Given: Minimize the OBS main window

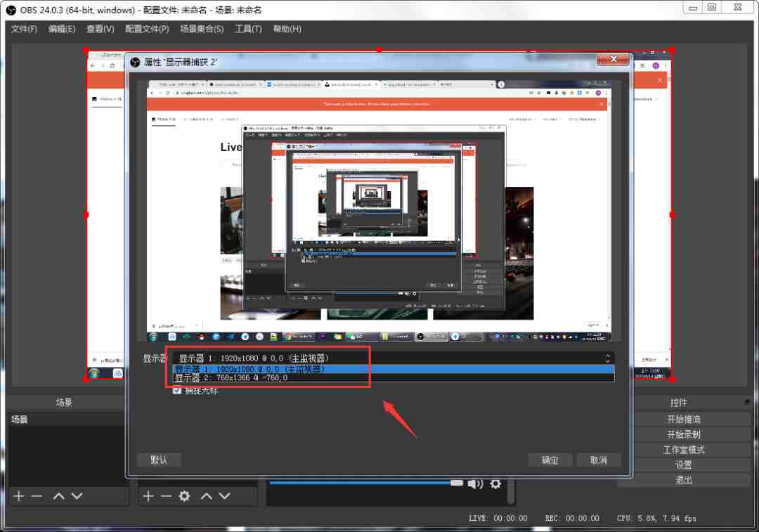Looking at the screenshot, I should pos(693,7).
